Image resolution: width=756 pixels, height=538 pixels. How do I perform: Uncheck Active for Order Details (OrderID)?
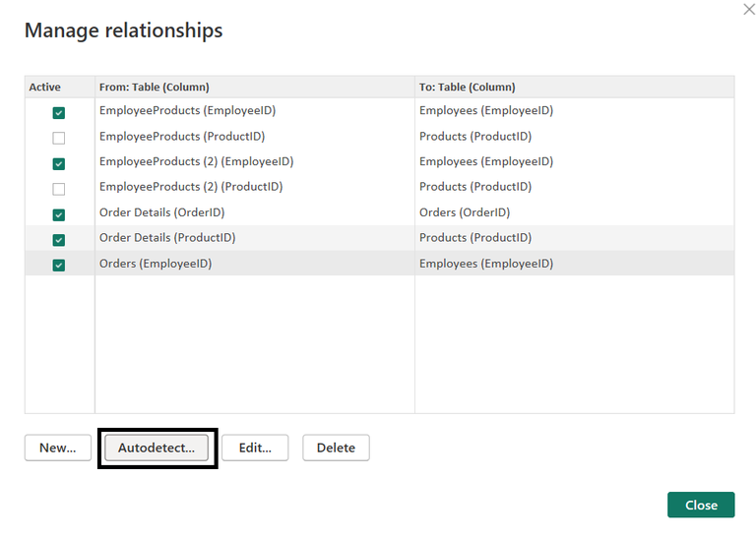(59, 214)
